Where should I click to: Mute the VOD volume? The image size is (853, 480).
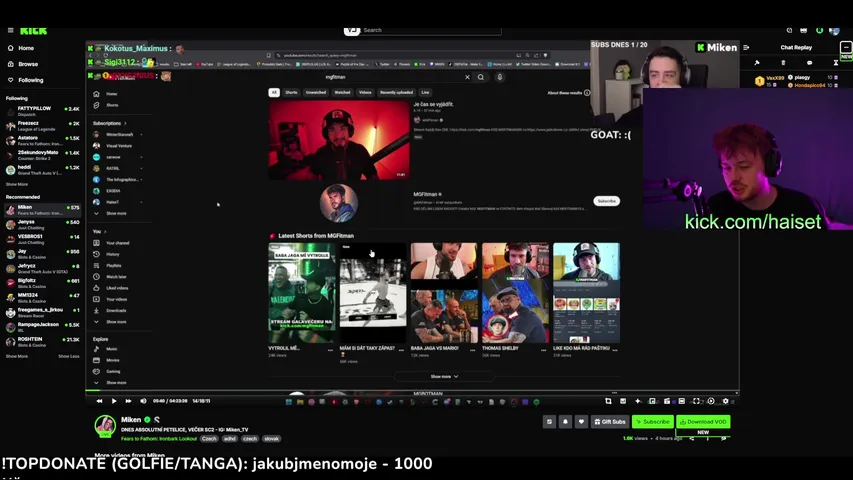pos(143,401)
